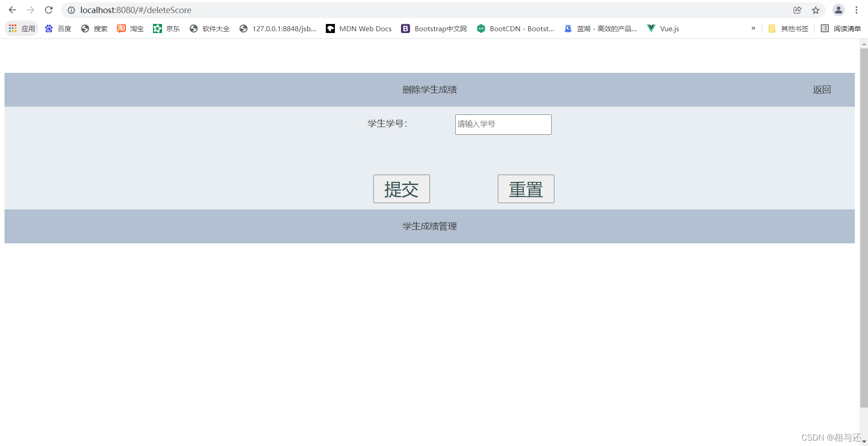
Task: Reload the page with refresh icon
Action: point(49,10)
